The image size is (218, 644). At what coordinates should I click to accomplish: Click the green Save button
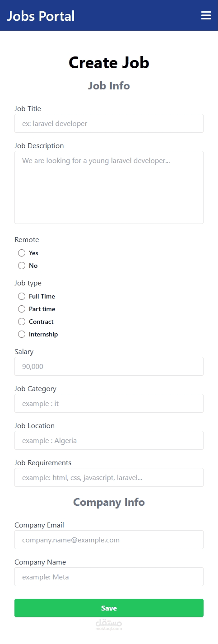pos(109,608)
